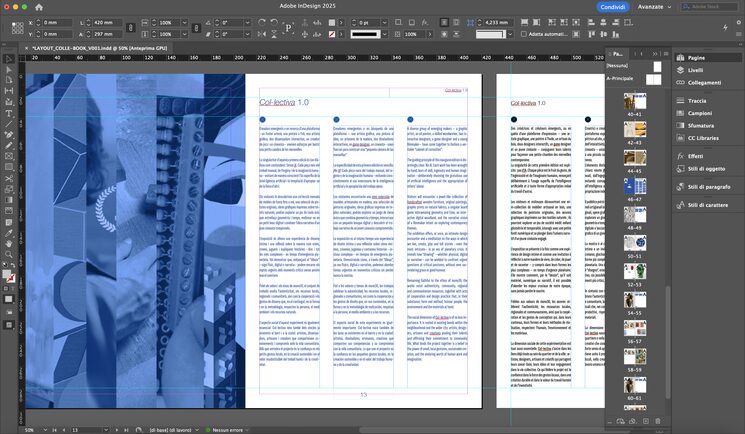Viewport: 745px width, 434px height.
Task: Select the Rectangle Frame tool
Action: (9, 156)
